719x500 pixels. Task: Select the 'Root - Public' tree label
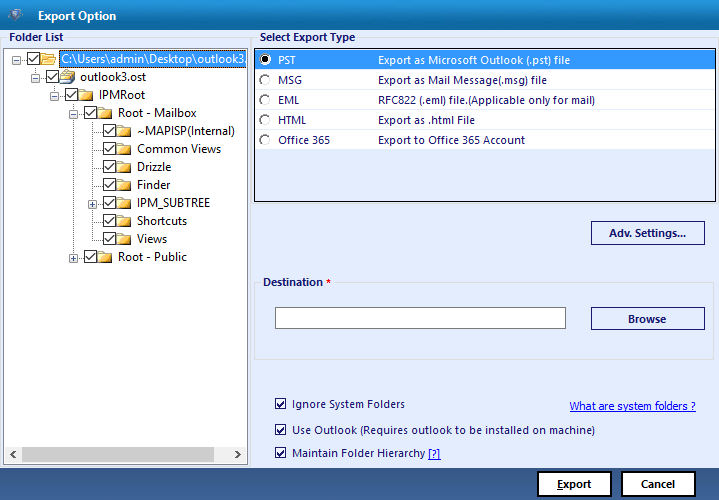[152, 257]
